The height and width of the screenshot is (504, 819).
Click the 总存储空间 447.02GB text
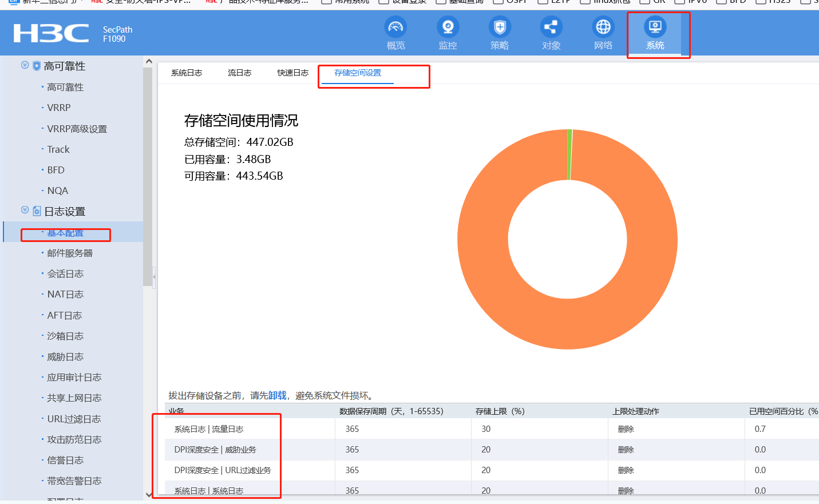(x=239, y=142)
